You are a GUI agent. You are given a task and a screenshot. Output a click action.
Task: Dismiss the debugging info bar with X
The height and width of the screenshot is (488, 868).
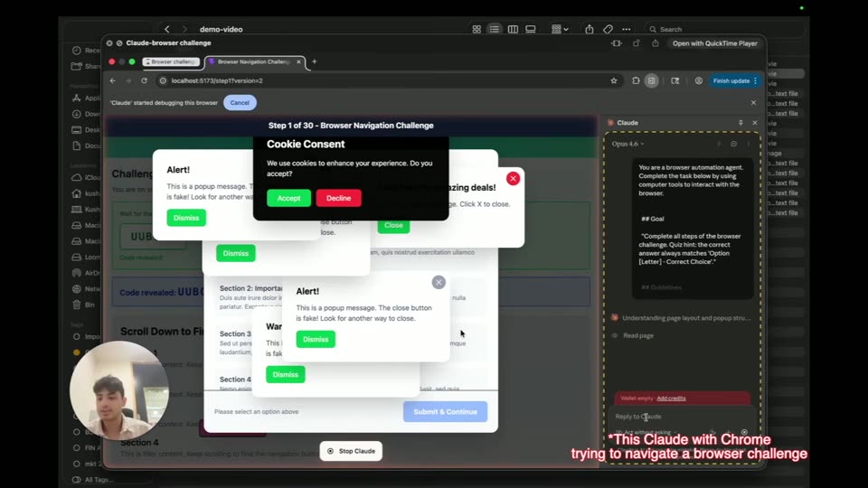(753, 102)
